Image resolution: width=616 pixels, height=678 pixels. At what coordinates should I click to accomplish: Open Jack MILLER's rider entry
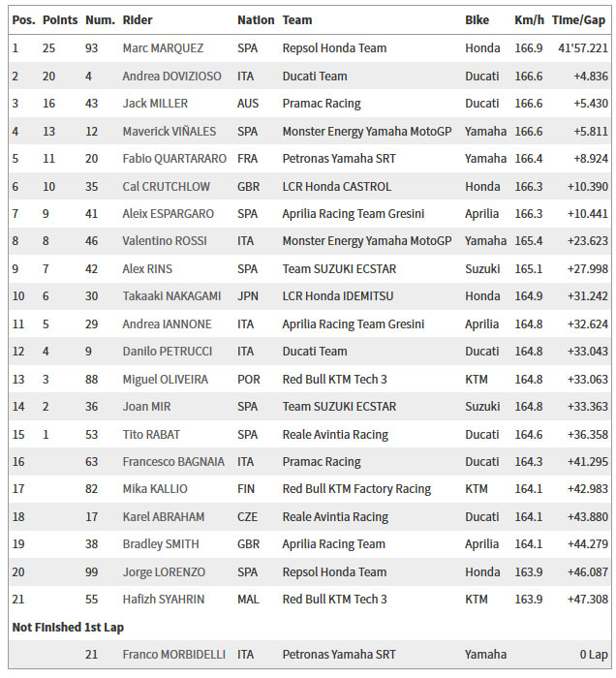point(155,104)
